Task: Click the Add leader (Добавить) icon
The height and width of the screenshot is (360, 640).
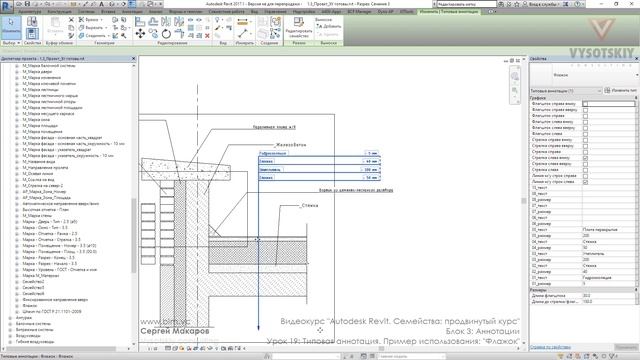Action: (x=320, y=26)
